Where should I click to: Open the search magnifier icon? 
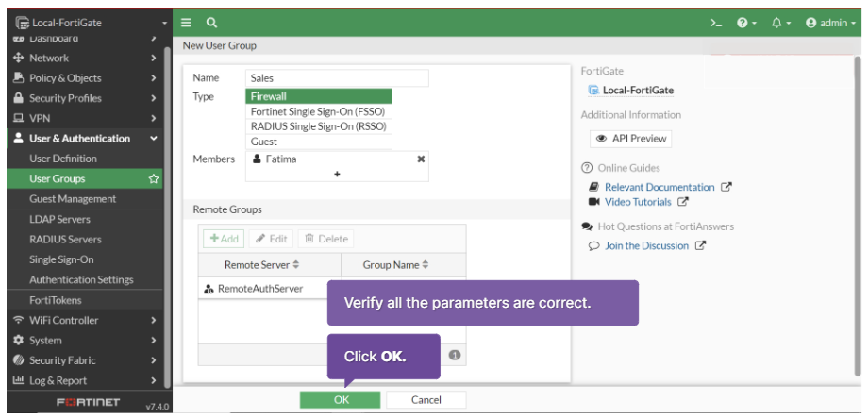211,23
